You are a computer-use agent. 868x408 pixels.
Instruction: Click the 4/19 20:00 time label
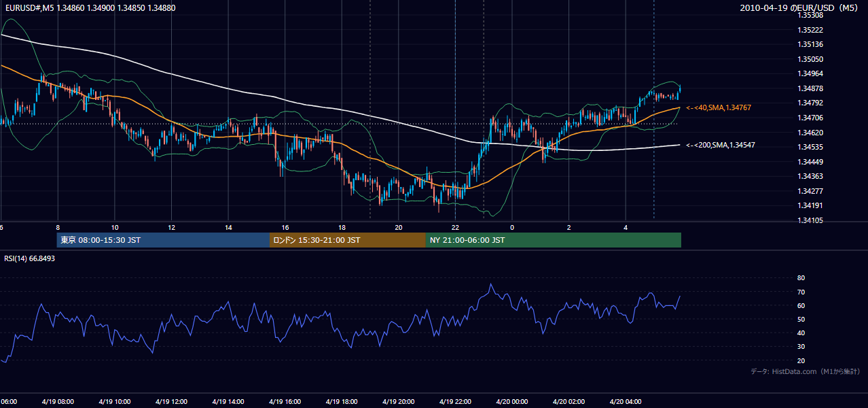click(x=398, y=402)
